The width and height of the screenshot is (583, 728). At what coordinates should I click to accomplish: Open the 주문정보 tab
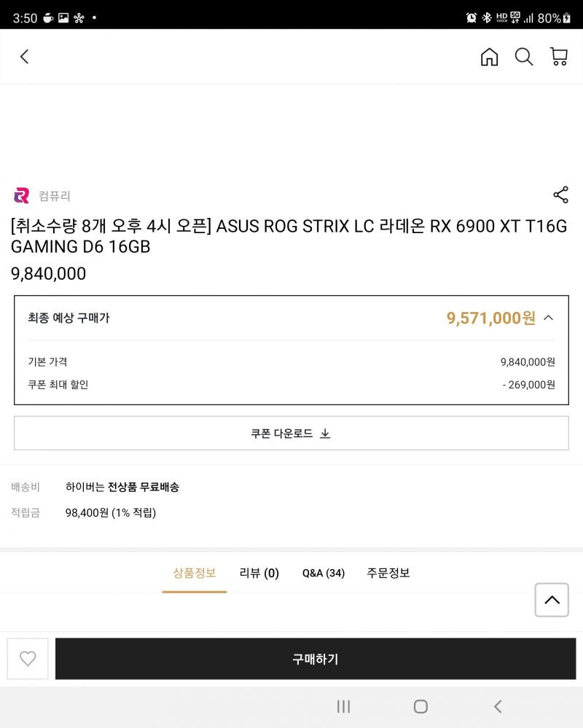coord(388,574)
